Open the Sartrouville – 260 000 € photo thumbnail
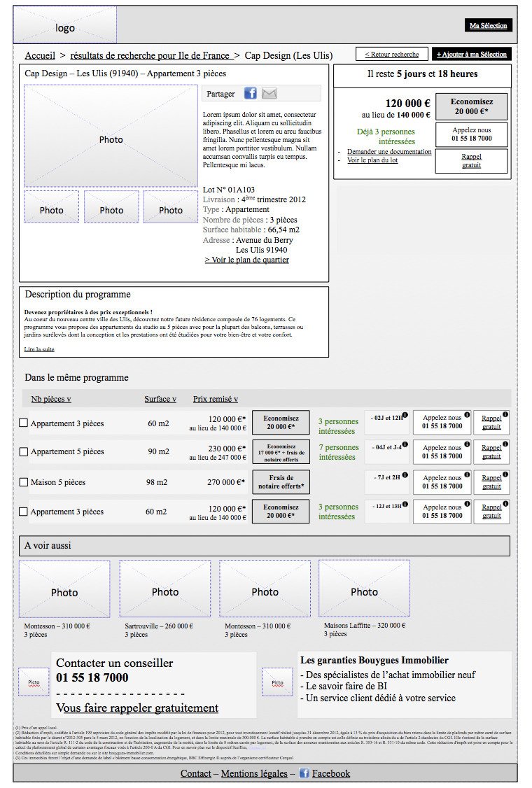This screenshot has height=788, width=532. 165,589
